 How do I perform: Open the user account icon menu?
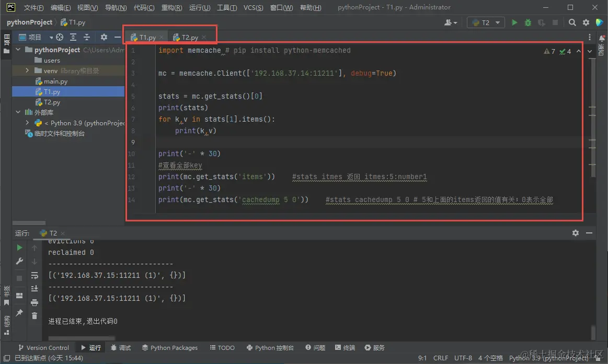point(450,22)
